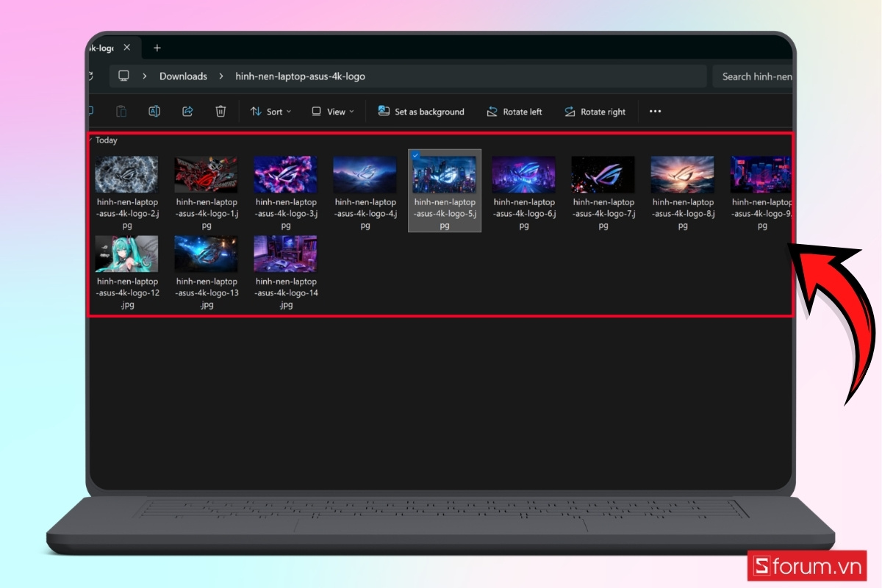The image size is (882, 588).
Task: Click the Search hinh-nen box
Action: click(x=753, y=76)
